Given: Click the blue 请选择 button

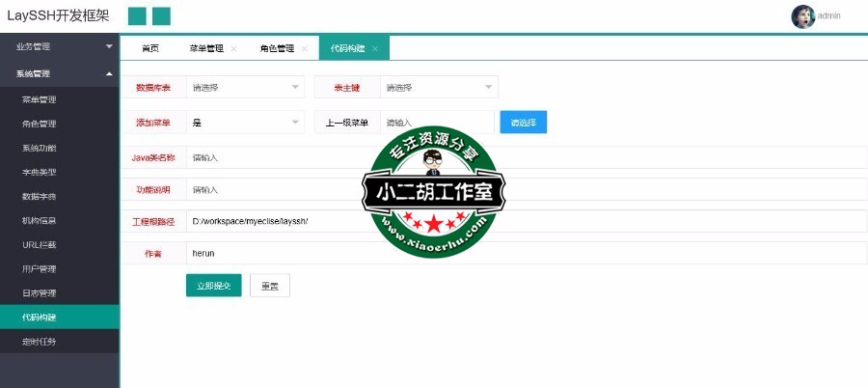Looking at the screenshot, I should pyautogui.click(x=523, y=123).
